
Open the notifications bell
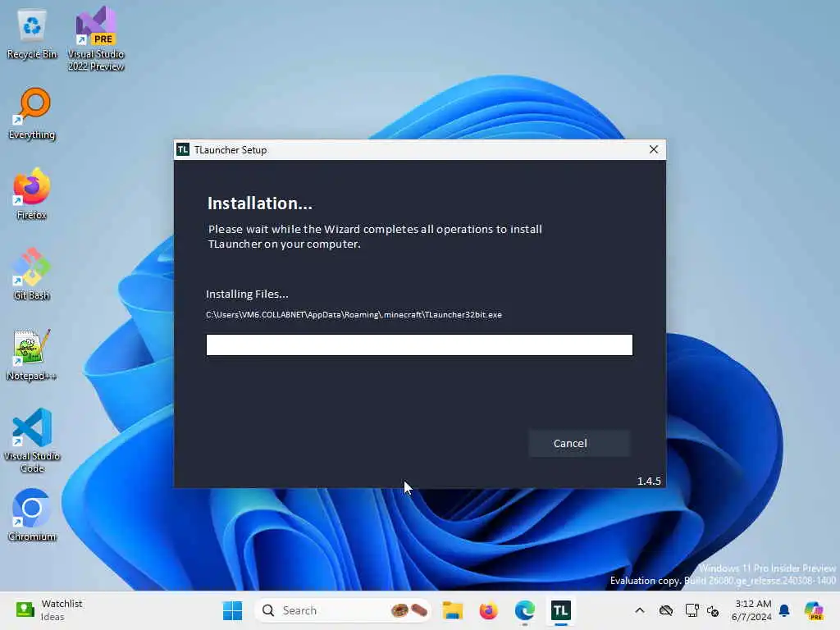[x=784, y=610]
